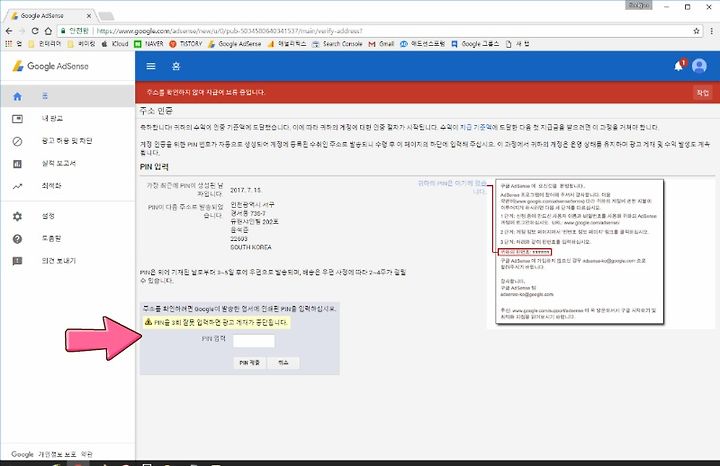The image size is (720, 466).
Task: Open the Chrome three-dot menu
Action: coord(711,31)
